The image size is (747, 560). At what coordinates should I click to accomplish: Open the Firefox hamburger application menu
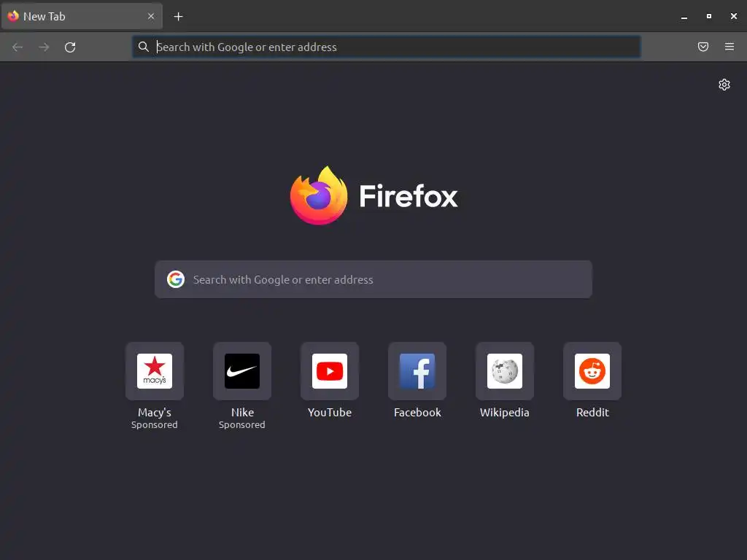click(729, 47)
